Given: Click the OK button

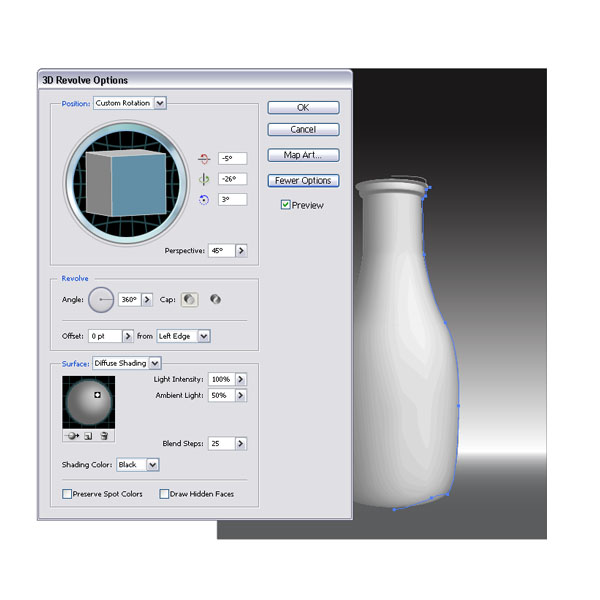Looking at the screenshot, I should pos(303,108).
